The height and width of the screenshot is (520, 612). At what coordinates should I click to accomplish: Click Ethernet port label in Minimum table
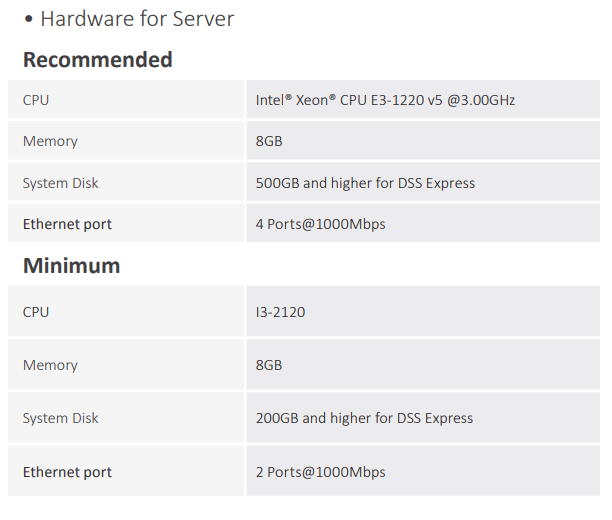tap(67, 472)
